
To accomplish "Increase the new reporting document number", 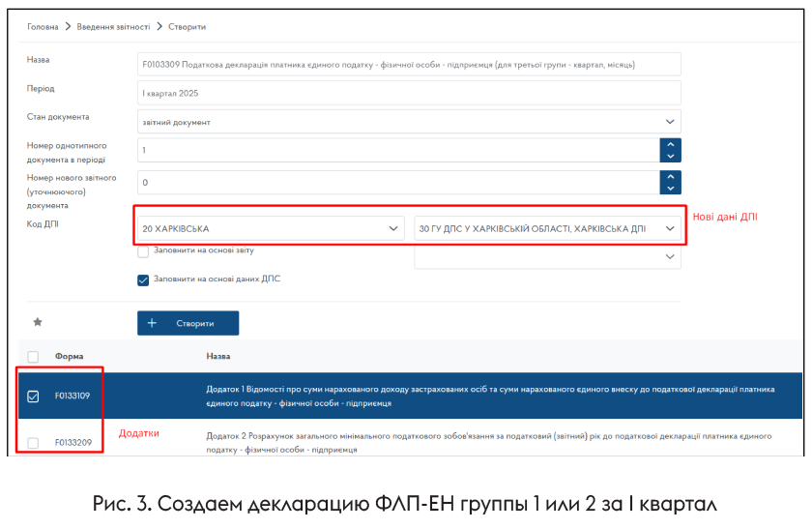I will pyautogui.click(x=670, y=177).
